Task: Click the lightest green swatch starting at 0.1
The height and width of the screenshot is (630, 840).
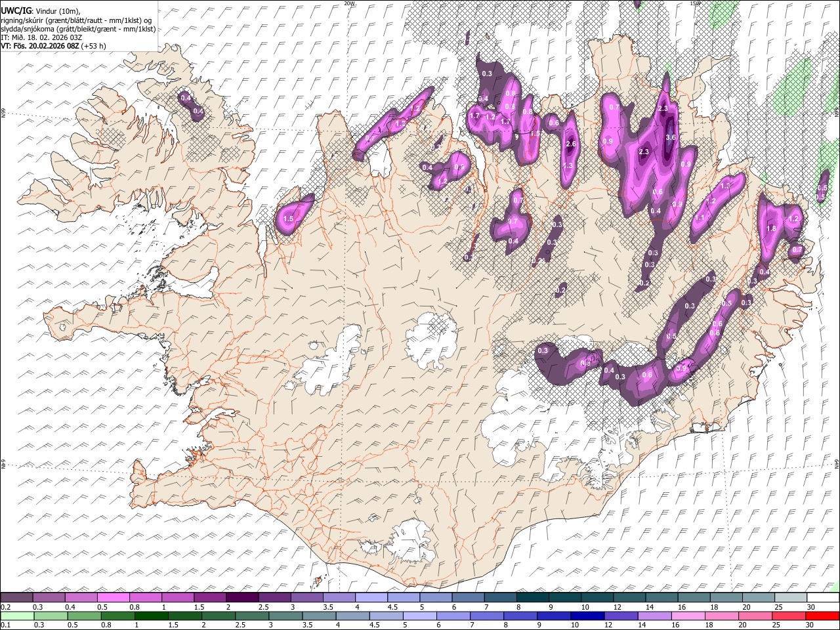Action: coord(17,616)
